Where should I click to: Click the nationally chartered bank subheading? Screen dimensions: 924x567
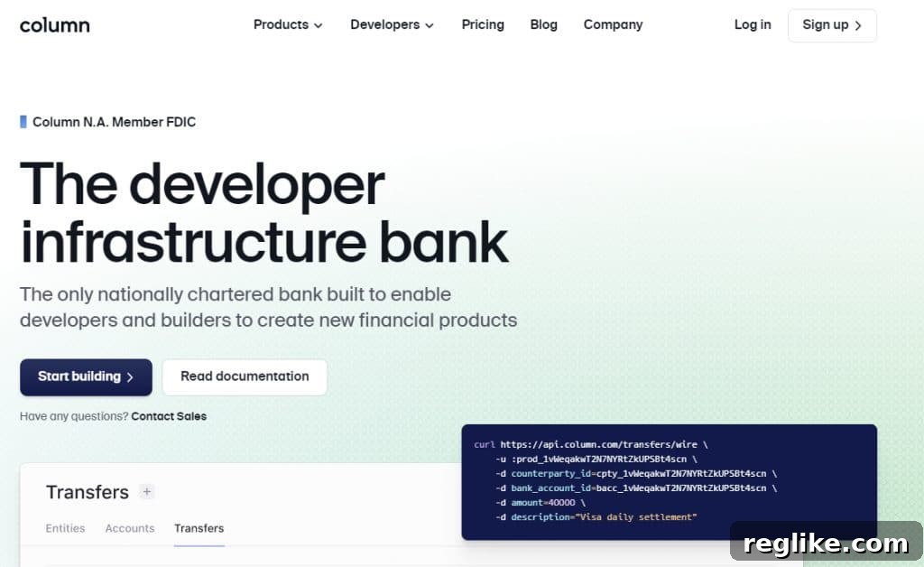click(268, 307)
